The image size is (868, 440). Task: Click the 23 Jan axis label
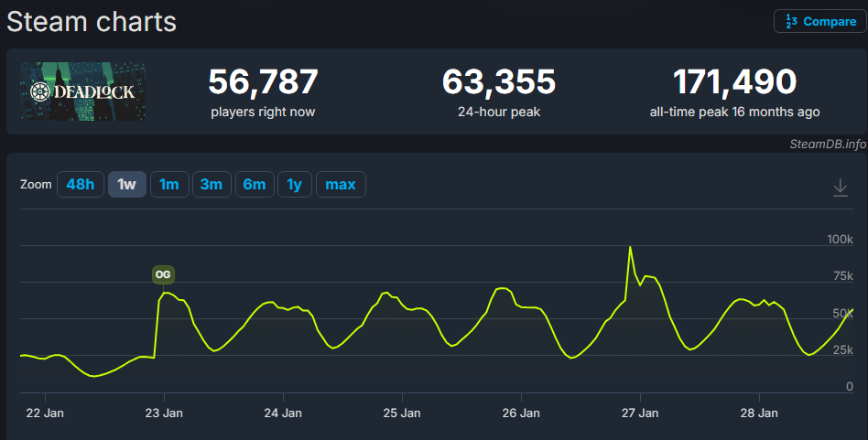pos(164,413)
